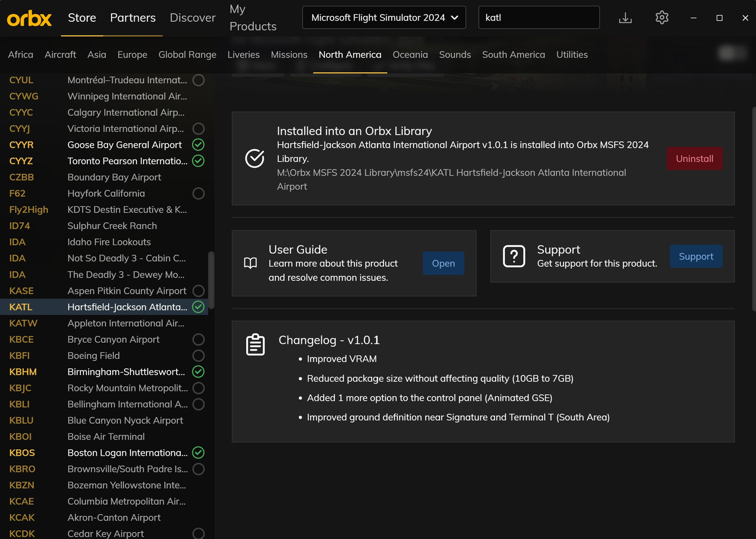
Task: Select the Asia category
Action: (x=97, y=54)
